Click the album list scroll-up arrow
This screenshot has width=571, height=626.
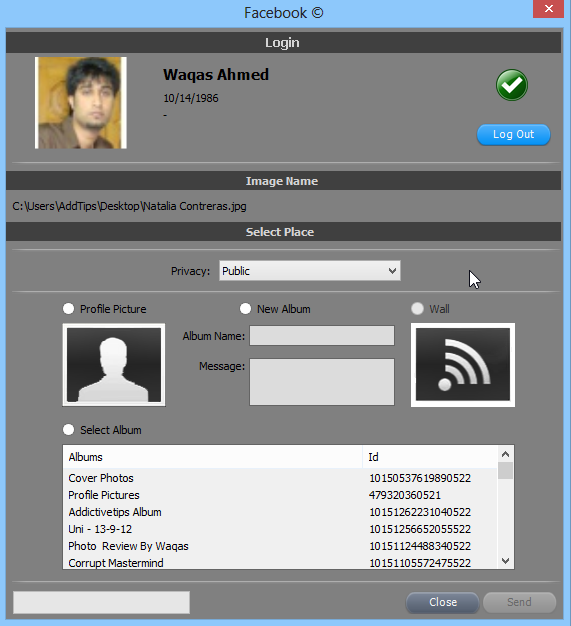point(506,454)
